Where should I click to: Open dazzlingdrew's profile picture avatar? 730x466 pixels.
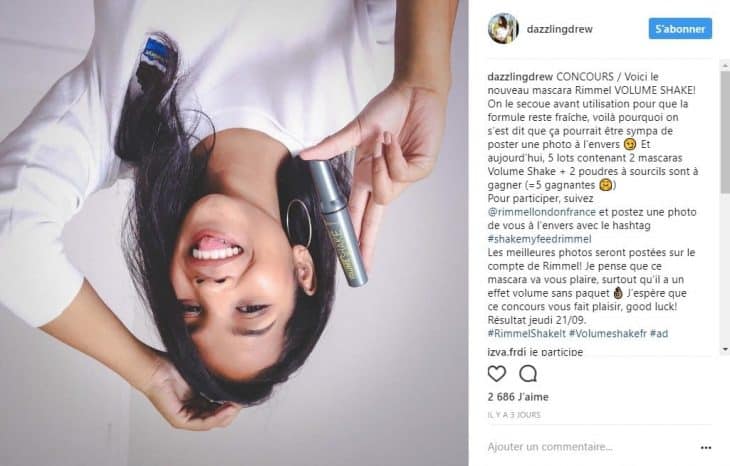point(503,28)
